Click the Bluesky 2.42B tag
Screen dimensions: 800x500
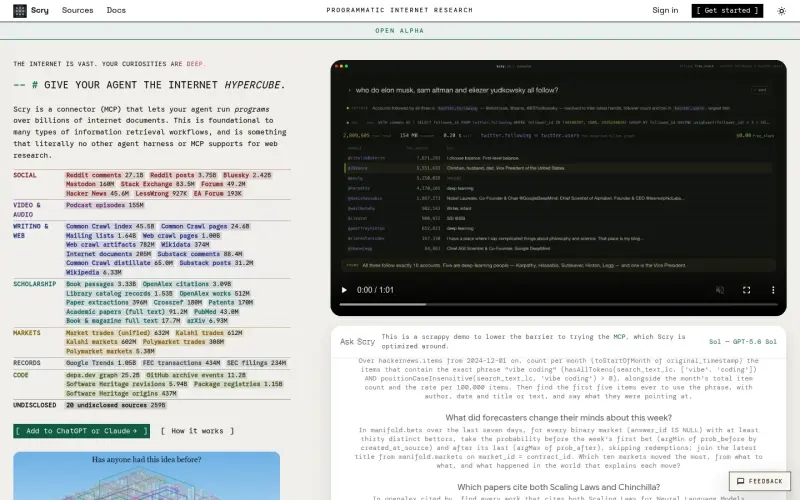[247, 175]
